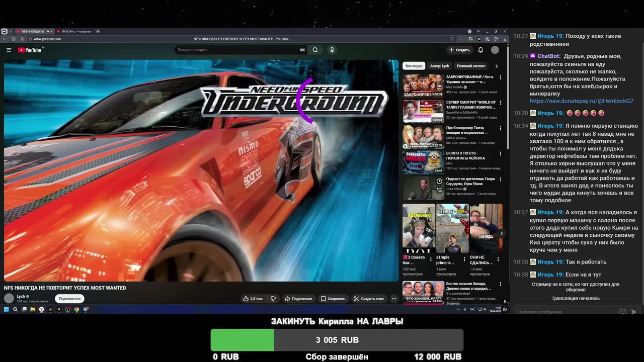Click the Создать клип button
644x362 pixels.
(369, 299)
